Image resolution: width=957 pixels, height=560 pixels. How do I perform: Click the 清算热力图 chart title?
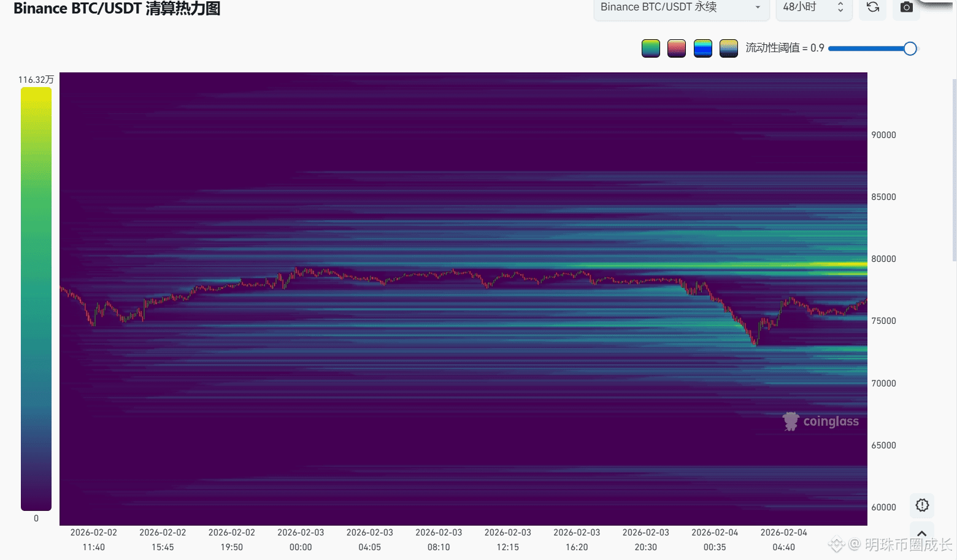[117, 9]
